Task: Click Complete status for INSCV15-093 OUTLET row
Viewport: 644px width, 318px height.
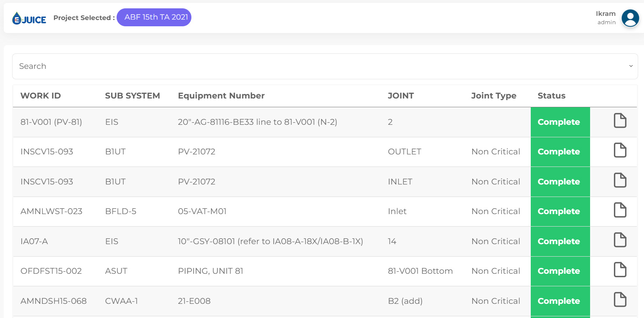Action: pyautogui.click(x=560, y=152)
